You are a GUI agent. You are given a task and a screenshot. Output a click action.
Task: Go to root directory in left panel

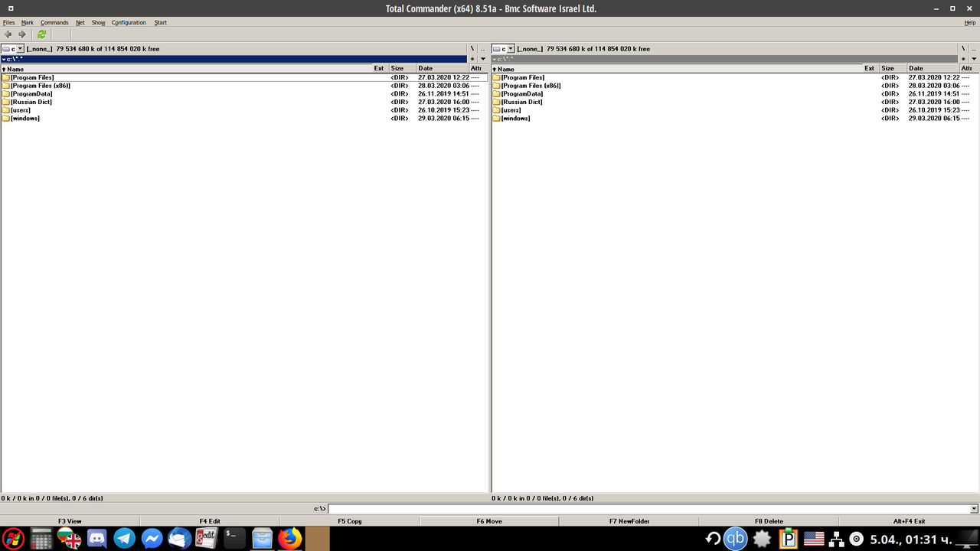(472, 49)
